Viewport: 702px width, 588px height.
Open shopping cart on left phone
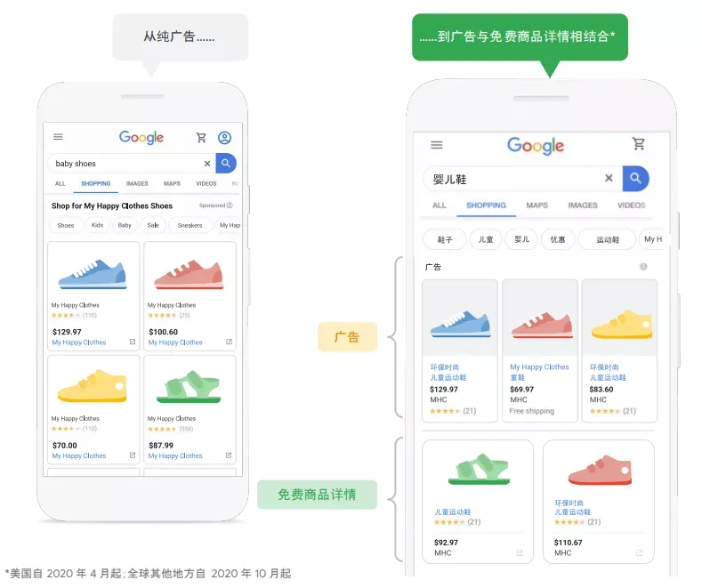[x=201, y=137]
